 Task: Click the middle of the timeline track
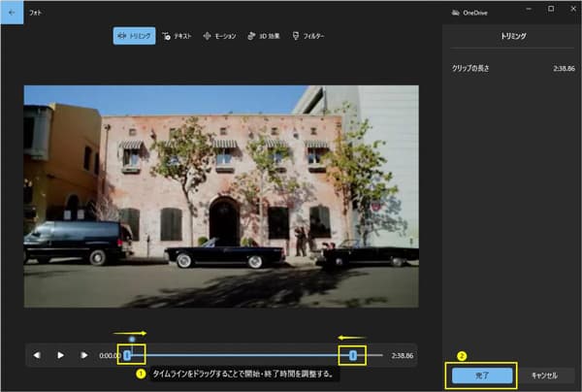click(241, 355)
